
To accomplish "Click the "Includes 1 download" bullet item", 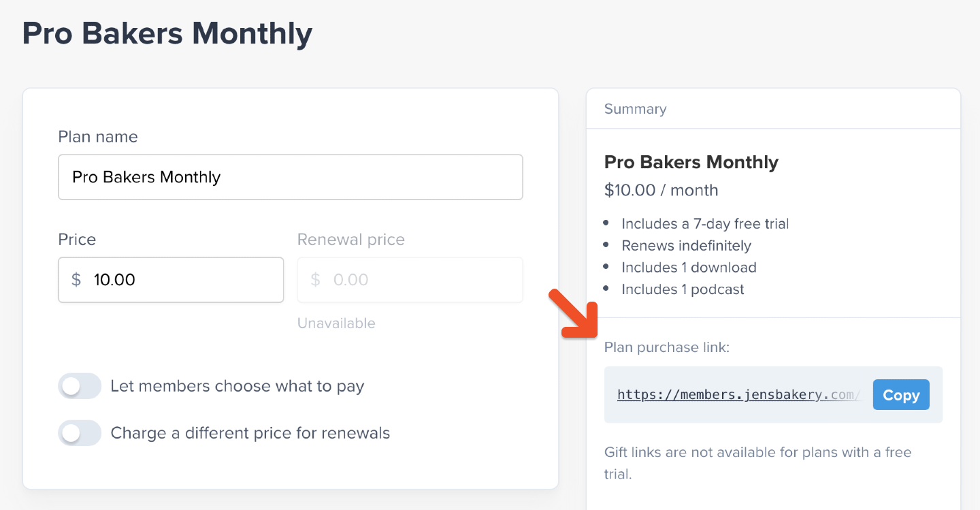I will click(x=689, y=267).
